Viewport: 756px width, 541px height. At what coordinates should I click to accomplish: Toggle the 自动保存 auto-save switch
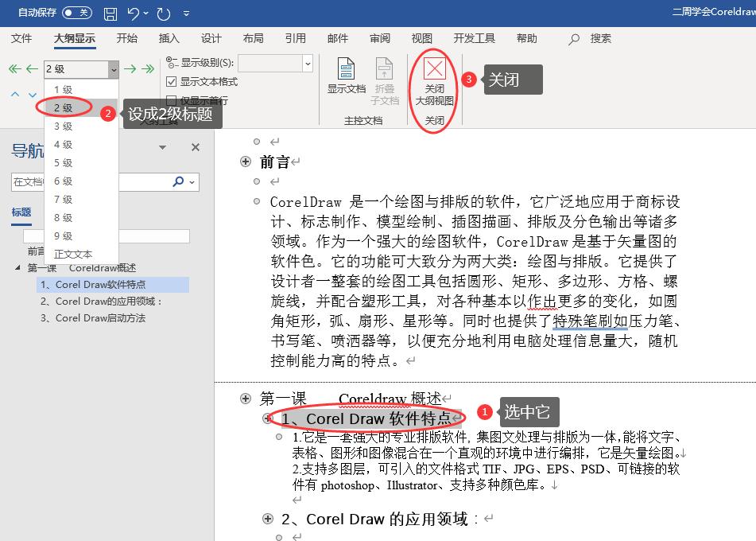(x=78, y=13)
